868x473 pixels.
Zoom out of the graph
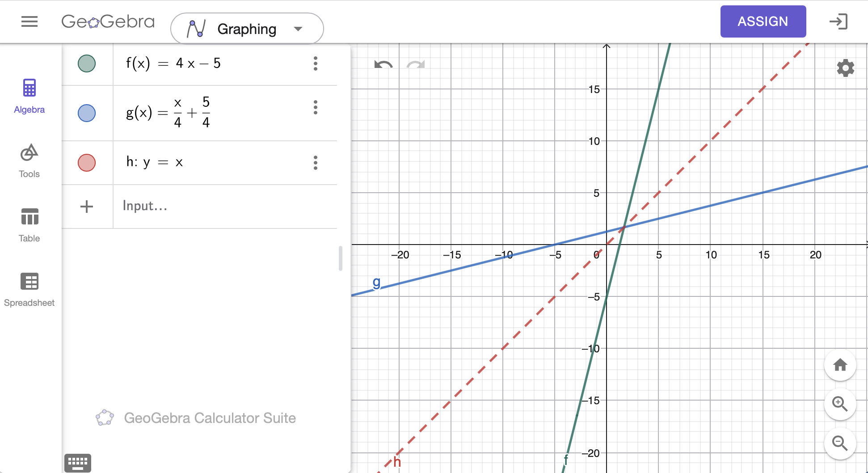point(840,443)
